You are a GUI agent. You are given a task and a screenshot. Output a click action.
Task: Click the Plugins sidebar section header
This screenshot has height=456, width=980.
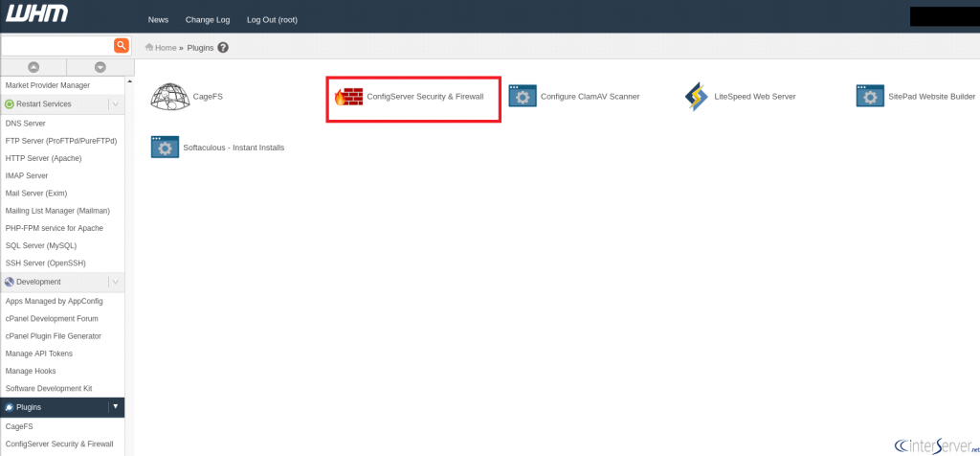point(62,407)
